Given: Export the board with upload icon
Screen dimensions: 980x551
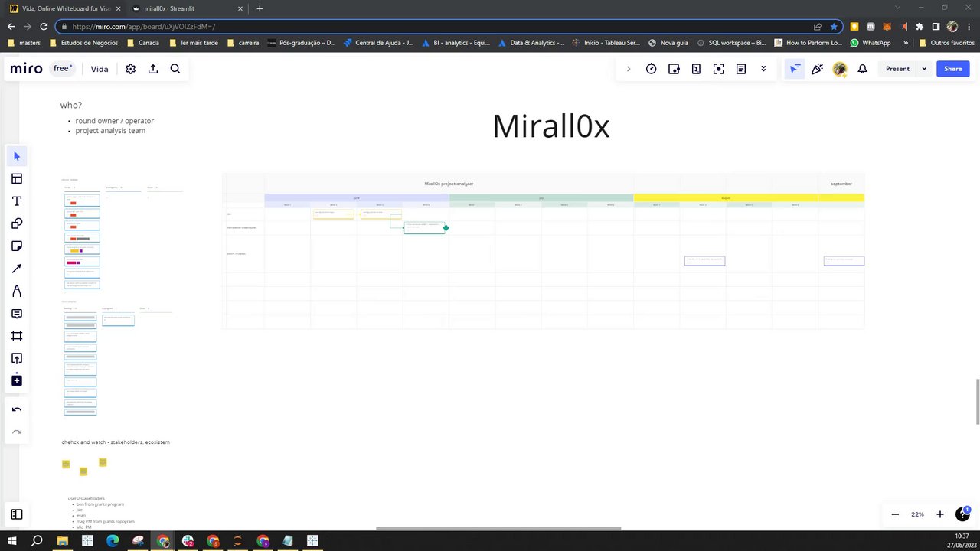Looking at the screenshot, I should tap(153, 69).
